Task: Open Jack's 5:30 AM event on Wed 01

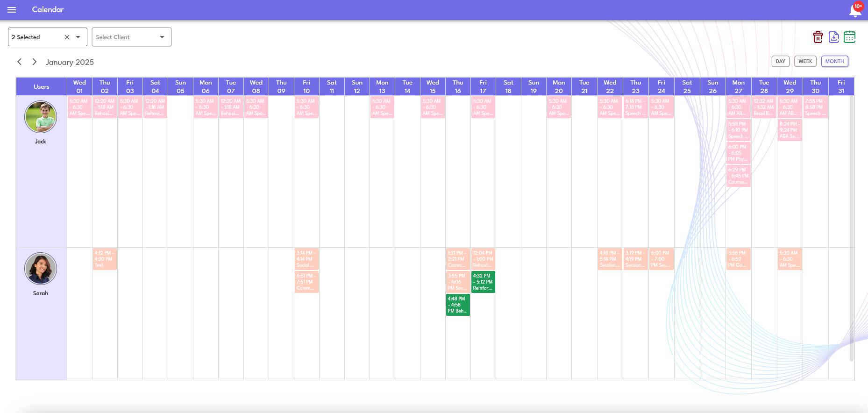Action: click(x=79, y=107)
